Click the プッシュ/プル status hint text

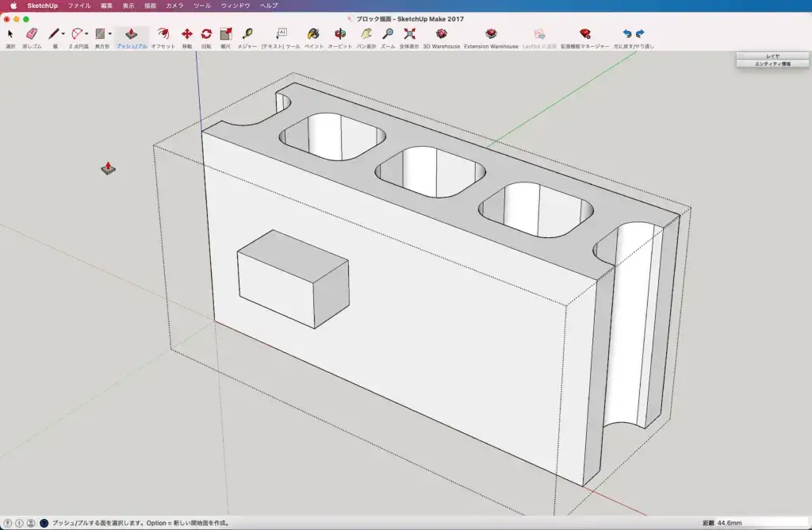[x=141, y=524]
